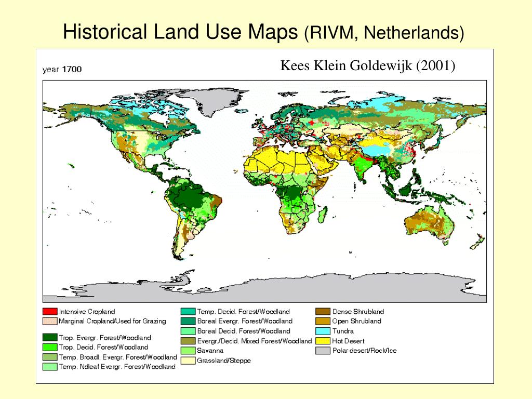This screenshot has width=532, height=399.
Task: Click Australia on the world map
Action: pos(430,222)
